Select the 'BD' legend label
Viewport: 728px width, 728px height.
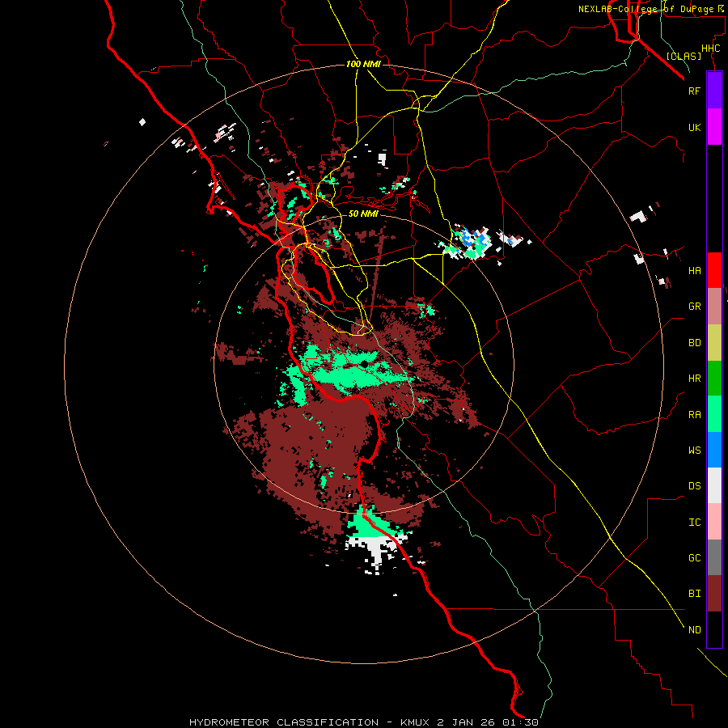694,343
